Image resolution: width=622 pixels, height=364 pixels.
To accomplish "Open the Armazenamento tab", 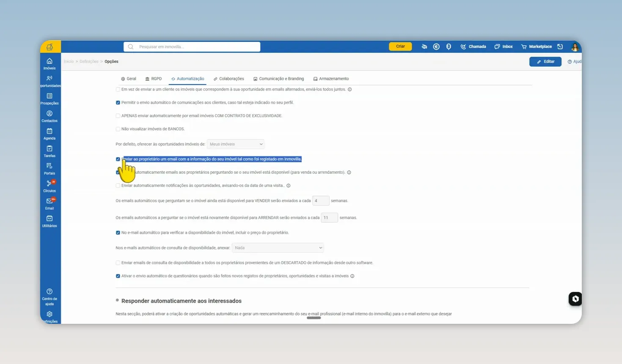I will 331,79.
